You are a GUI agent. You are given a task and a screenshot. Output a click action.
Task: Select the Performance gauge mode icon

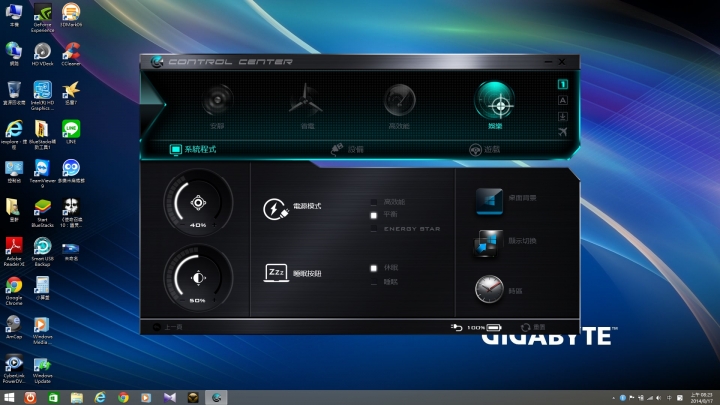(x=399, y=100)
